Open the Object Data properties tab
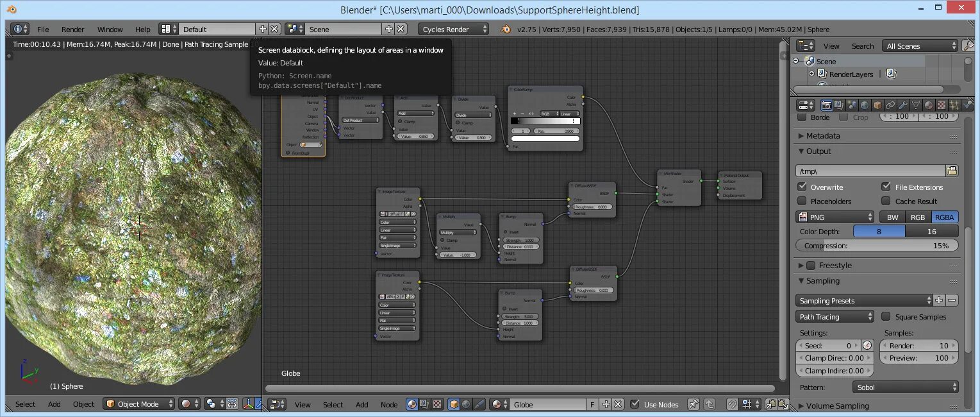 pyautogui.click(x=916, y=105)
